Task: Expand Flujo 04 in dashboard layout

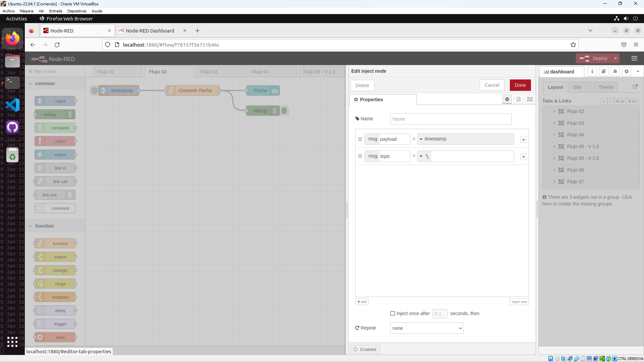Action: tap(554, 135)
